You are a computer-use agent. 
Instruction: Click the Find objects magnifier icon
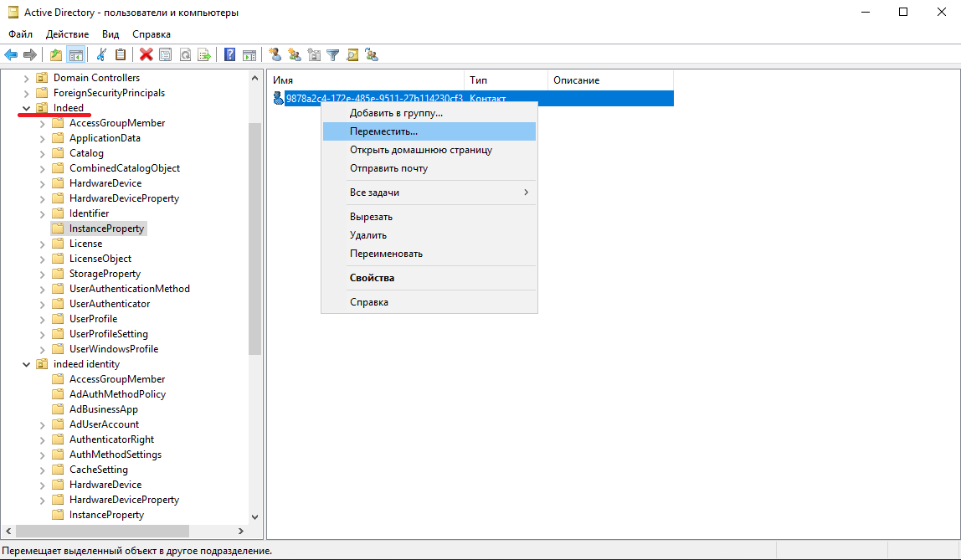tap(352, 55)
